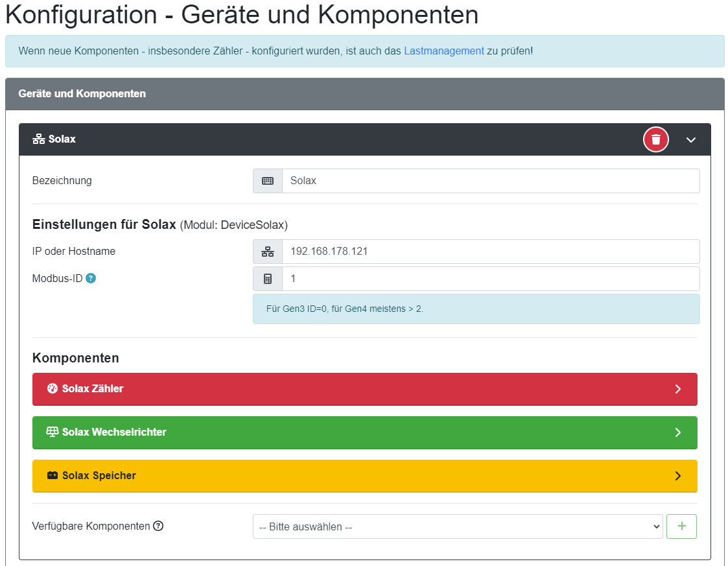Click the IP oder Hostname input field
Screen dimensions: 728x566
pyautogui.click(x=491, y=252)
